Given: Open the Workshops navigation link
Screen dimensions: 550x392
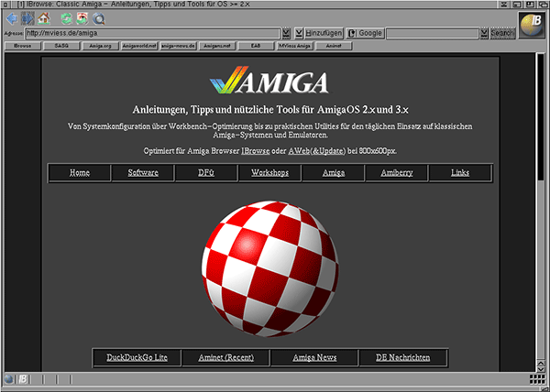Looking at the screenshot, I should click(269, 173).
